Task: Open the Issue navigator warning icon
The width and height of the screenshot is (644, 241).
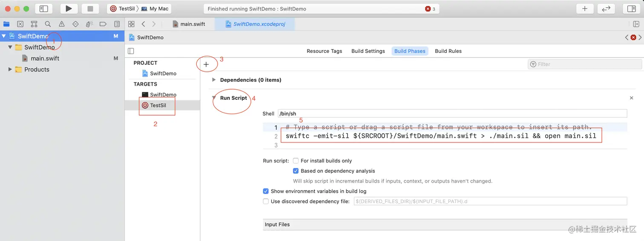Action: (62, 24)
